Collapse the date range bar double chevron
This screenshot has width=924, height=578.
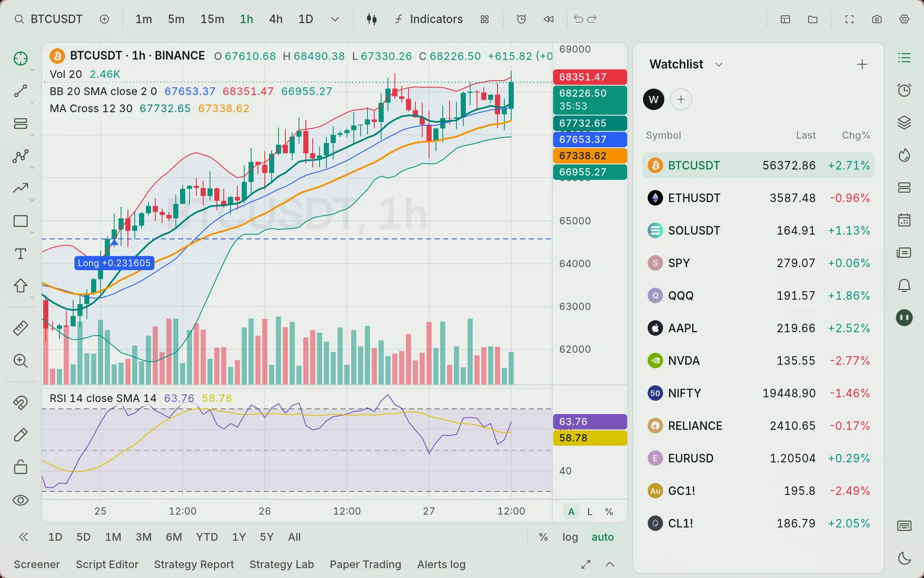(x=23, y=537)
